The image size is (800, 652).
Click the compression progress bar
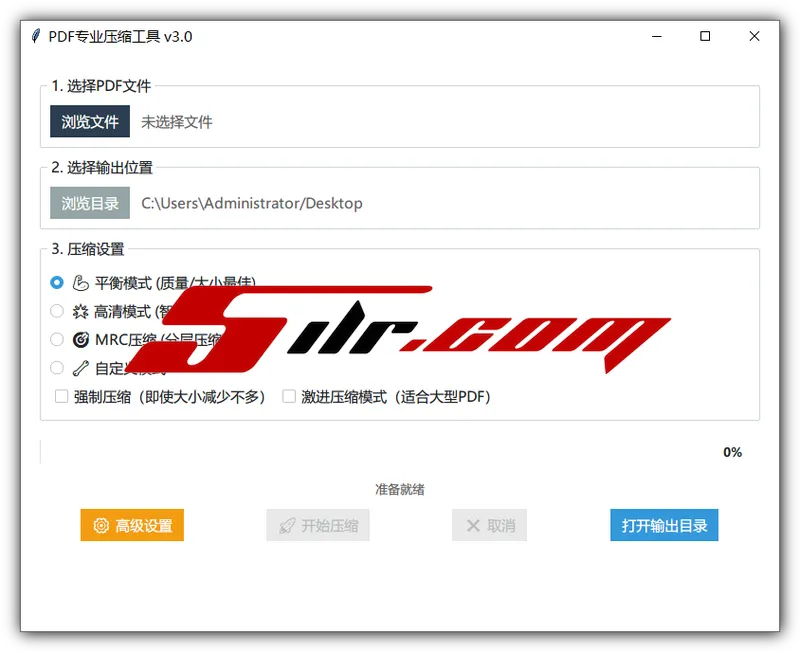click(378, 452)
